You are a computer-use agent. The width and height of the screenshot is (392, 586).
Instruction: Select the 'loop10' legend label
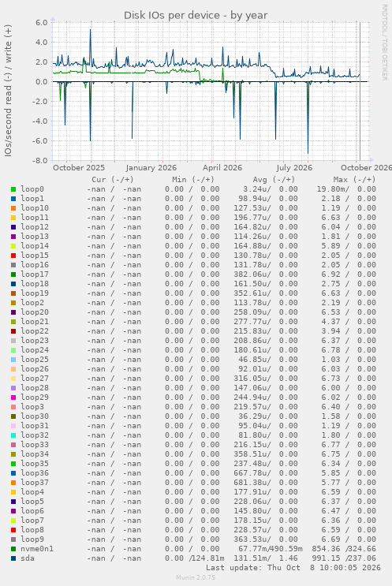point(35,208)
